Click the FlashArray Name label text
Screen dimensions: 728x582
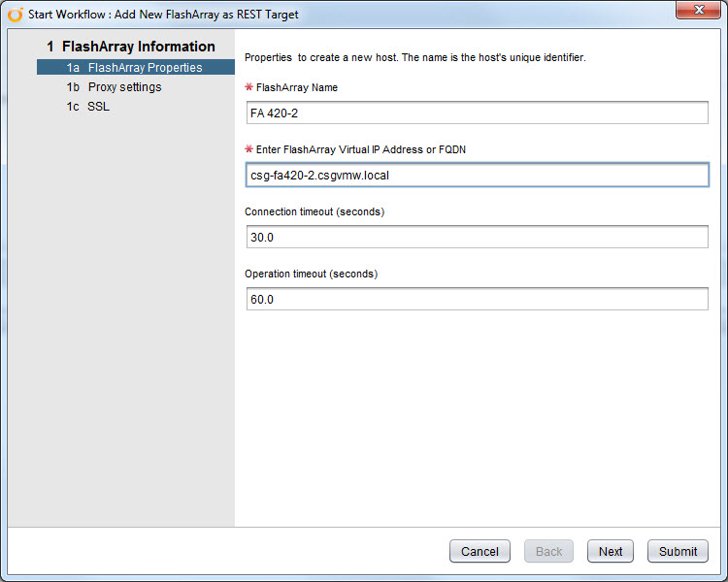click(x=297, y=87)
